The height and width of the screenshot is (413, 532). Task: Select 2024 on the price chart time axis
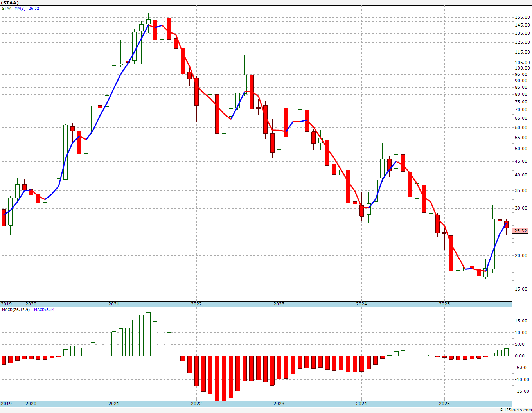click(x=361, y=304)
